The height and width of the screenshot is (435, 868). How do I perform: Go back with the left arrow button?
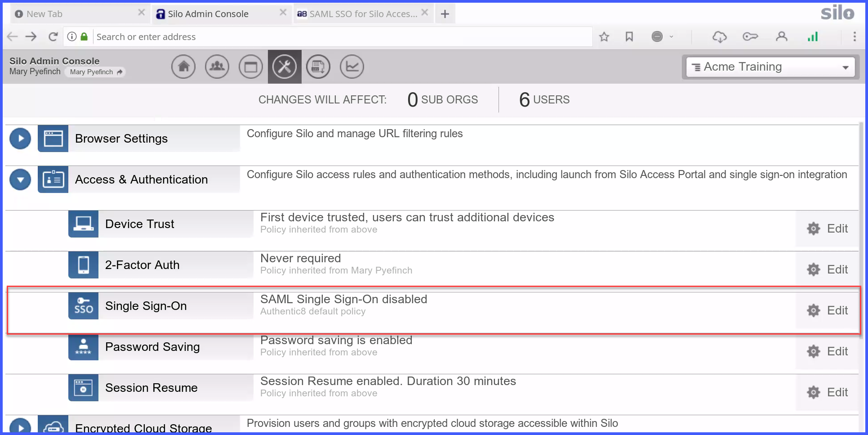[12, 37]
